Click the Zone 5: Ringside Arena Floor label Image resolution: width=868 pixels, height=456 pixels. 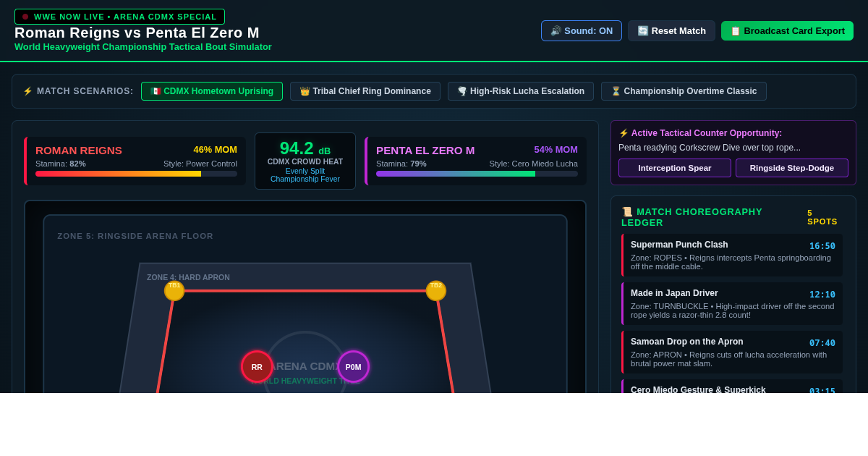pos(135,236)
